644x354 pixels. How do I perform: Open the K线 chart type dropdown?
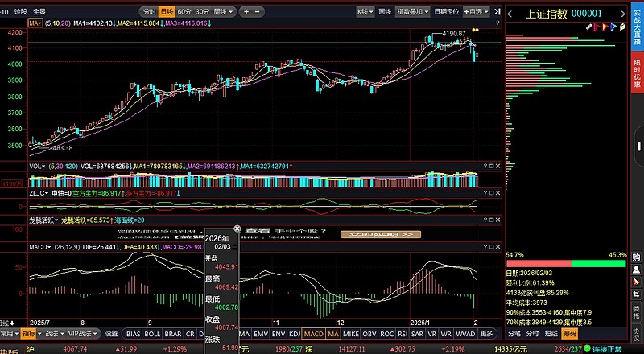(x=365, y=12)
